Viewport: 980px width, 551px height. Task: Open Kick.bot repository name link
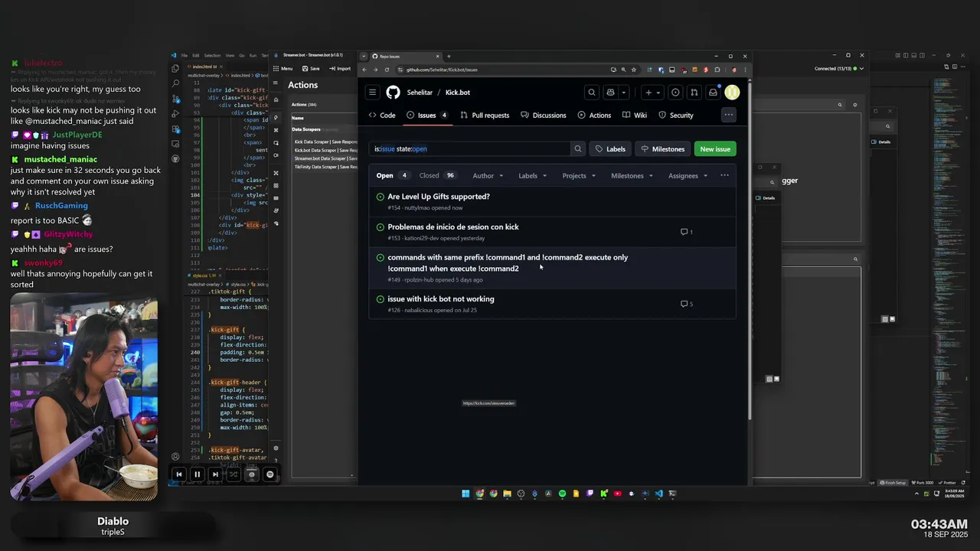(458, 93)
